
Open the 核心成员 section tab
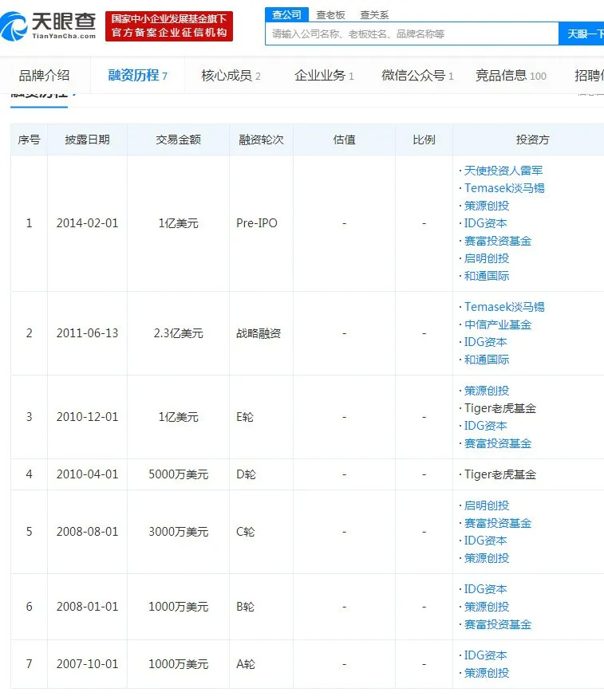tap(231, 76)
